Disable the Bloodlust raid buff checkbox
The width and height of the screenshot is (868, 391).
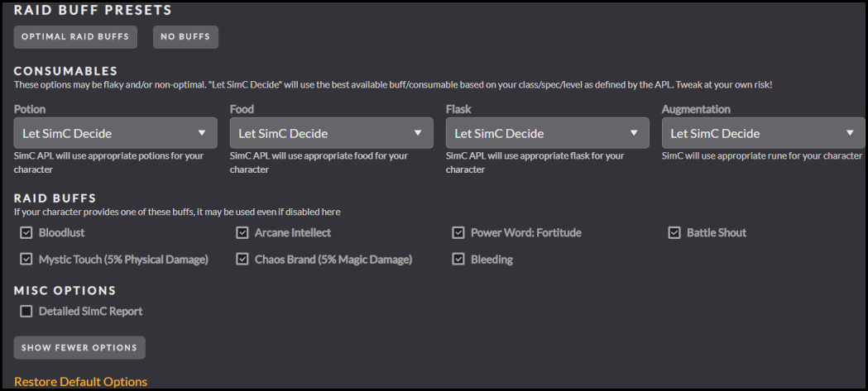[x=26, y=233]
